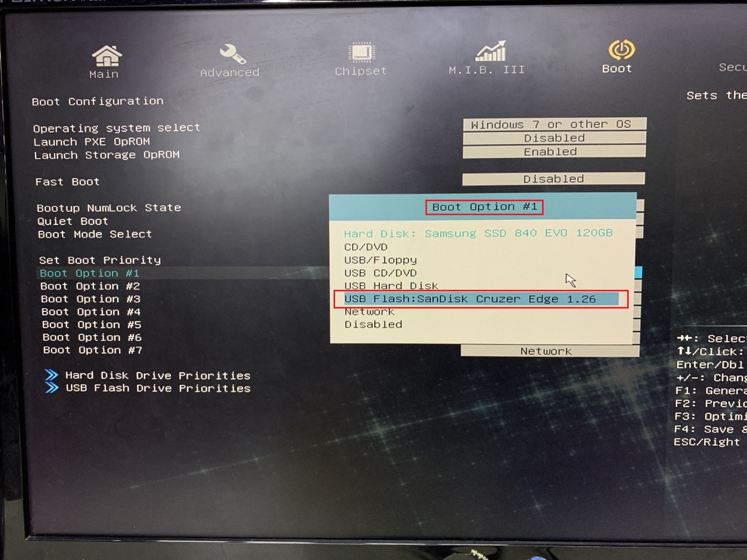Click the Boot tab label
The width and height of the screenshot is (747, 560).
click(617, 68)
